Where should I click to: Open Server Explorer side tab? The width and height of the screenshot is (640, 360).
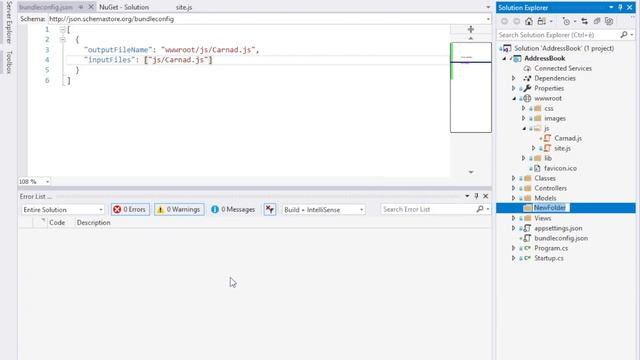click(x=9, y=22)
